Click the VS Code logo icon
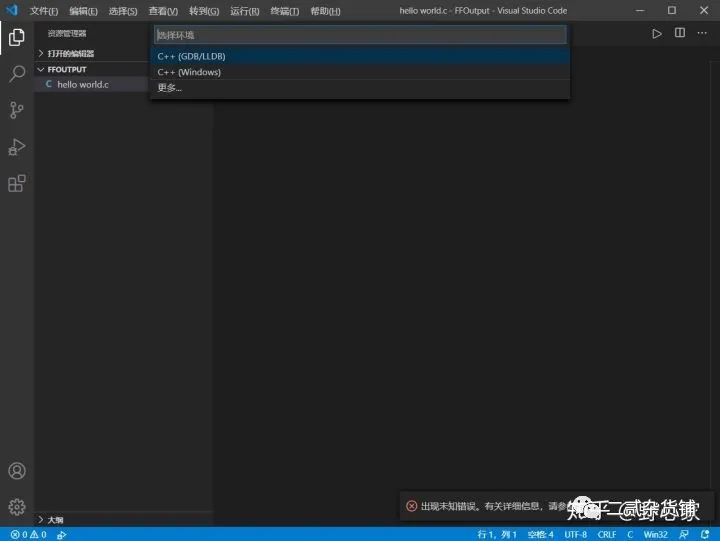 coord(11,10)
